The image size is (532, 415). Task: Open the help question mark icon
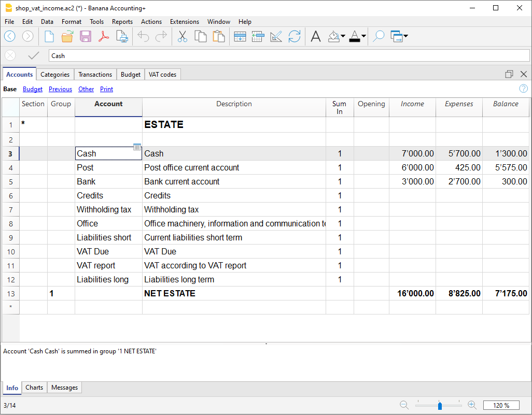click(524, 89)
